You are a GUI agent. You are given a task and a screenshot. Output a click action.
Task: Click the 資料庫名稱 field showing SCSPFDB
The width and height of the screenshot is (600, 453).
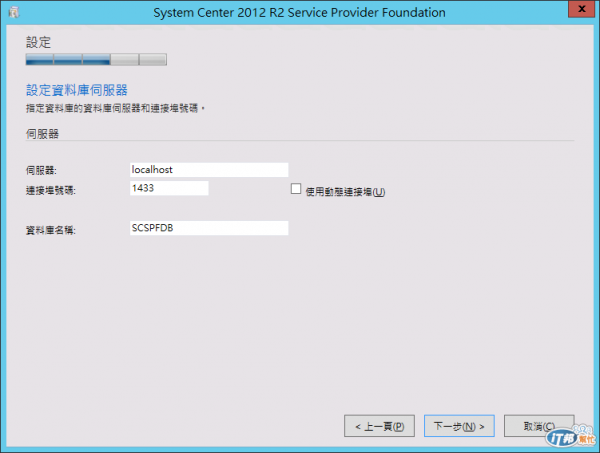click(x=209, y=228)
